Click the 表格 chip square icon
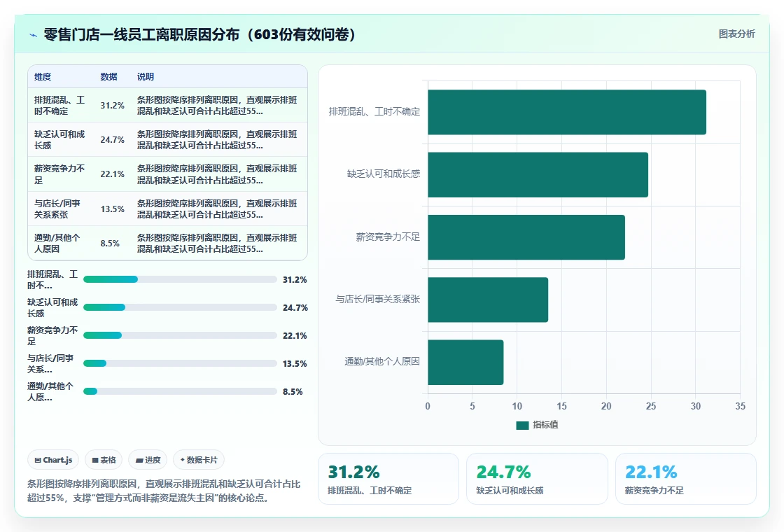The height and width of the screenshot is (532, 784). click(x=95, y=460)
